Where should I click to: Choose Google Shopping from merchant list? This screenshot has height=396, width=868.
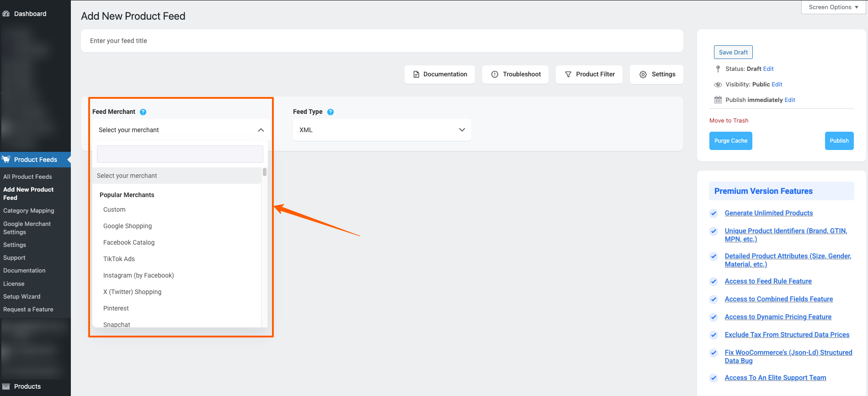click(x=128, y=226)
